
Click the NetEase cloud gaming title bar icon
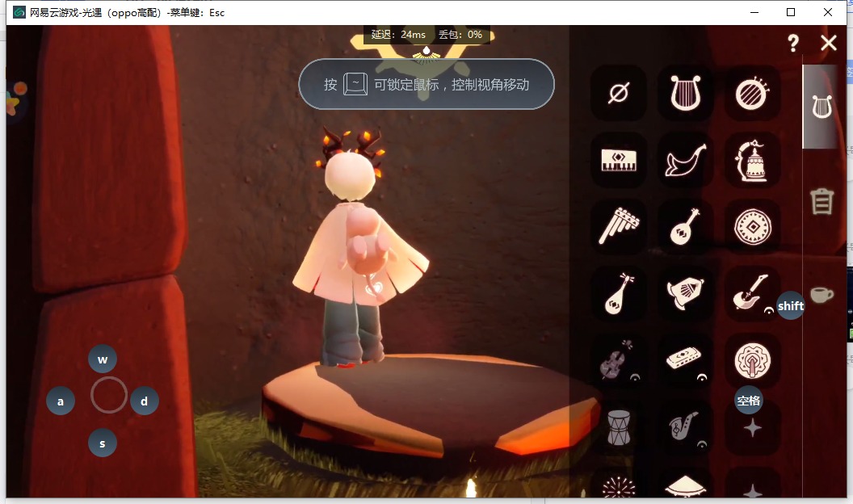point(19,12)
